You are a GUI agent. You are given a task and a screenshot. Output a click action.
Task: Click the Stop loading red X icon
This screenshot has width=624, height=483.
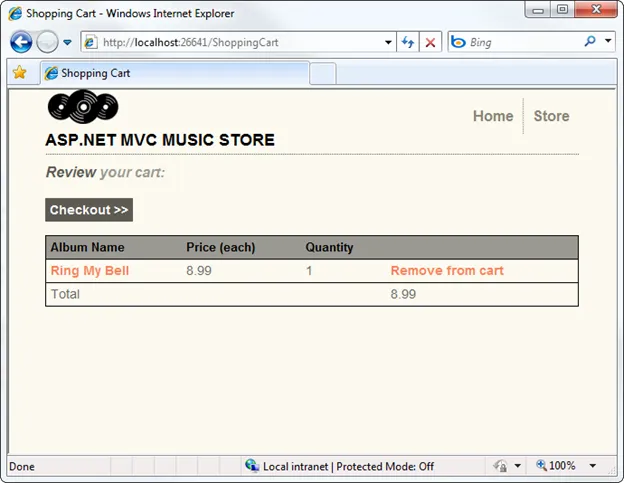pos(430,43)
